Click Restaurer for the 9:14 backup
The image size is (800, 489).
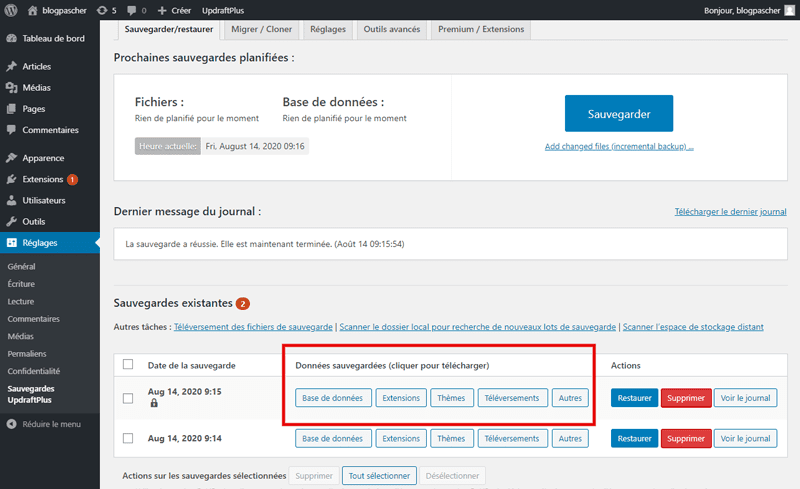pos(634,438)
